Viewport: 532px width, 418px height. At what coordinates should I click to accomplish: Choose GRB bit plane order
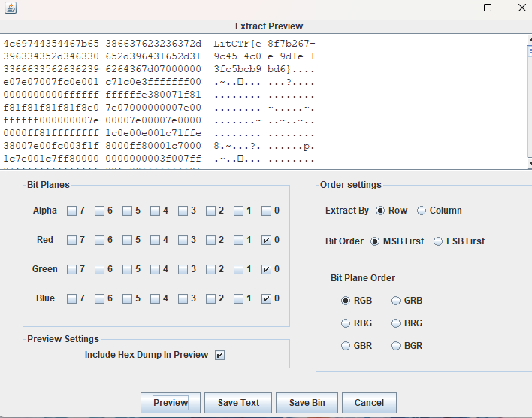point(397,301)
